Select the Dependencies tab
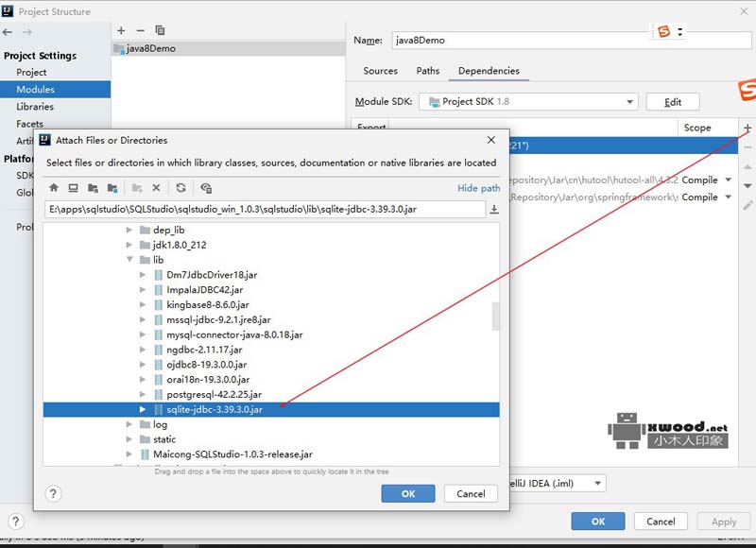Screen dimensions: 756x548 (x=489, y=71)
